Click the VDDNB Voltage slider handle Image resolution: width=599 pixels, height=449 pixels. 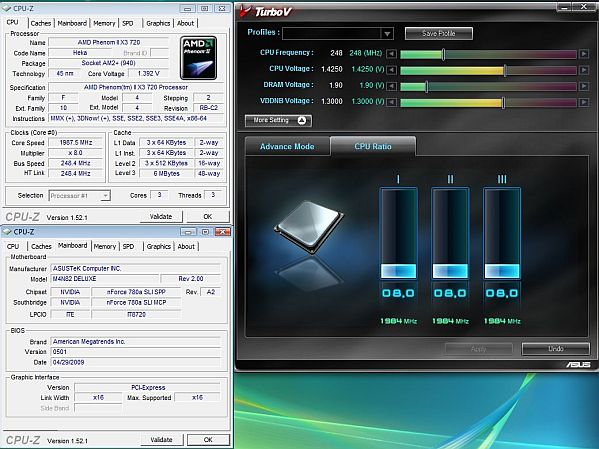pyautogui.click(x=503, y=102)
